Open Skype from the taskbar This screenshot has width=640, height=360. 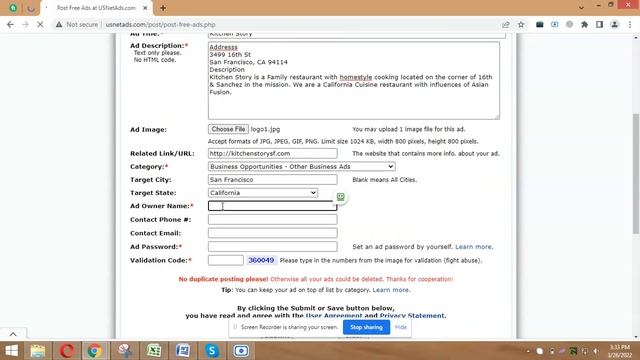(x=212, y=351)
